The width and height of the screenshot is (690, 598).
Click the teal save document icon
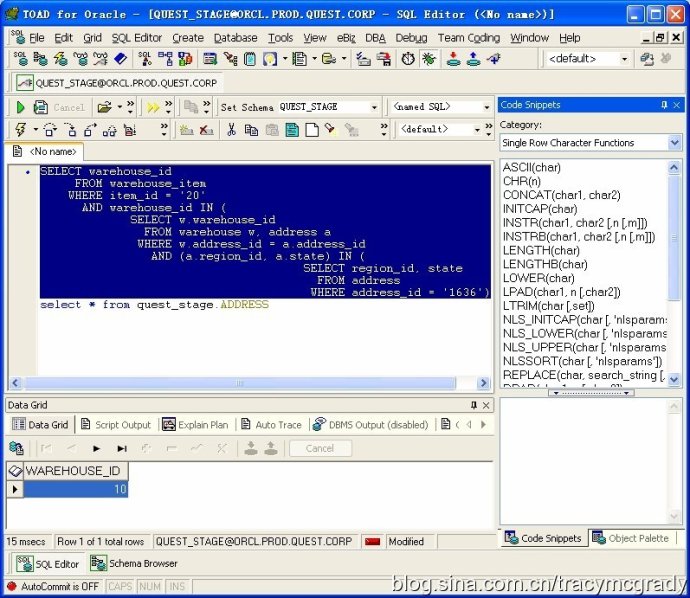292,130
